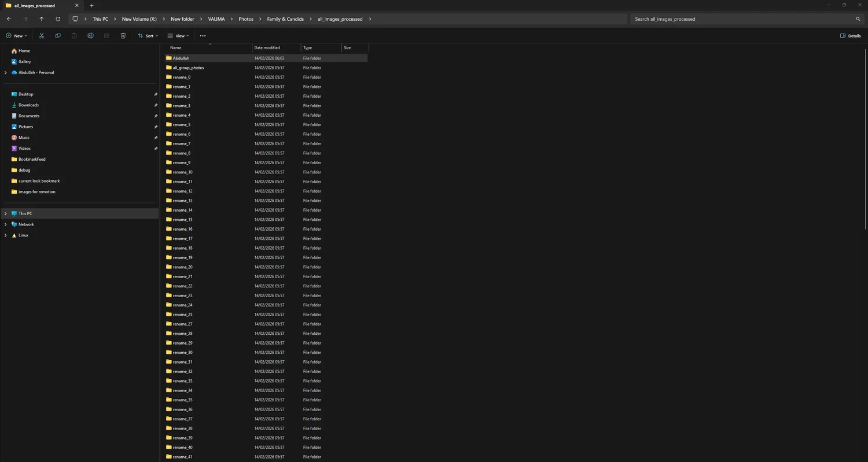
Task: Expand This PC tree node
Action: (6, 213)
